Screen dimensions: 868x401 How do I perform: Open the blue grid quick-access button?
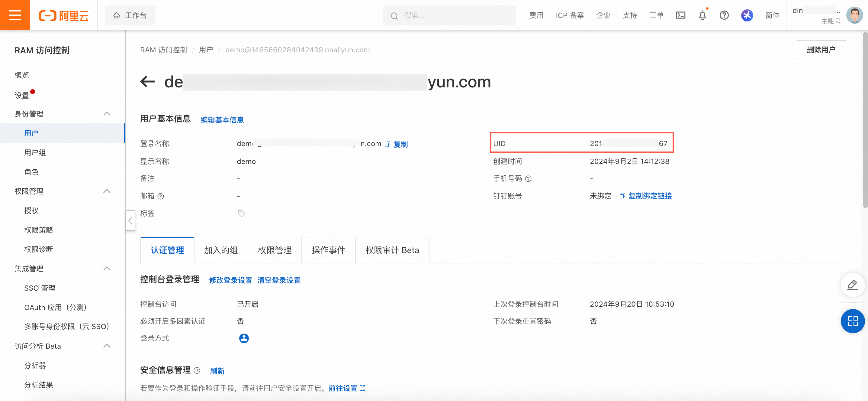[x=852, y=321]
